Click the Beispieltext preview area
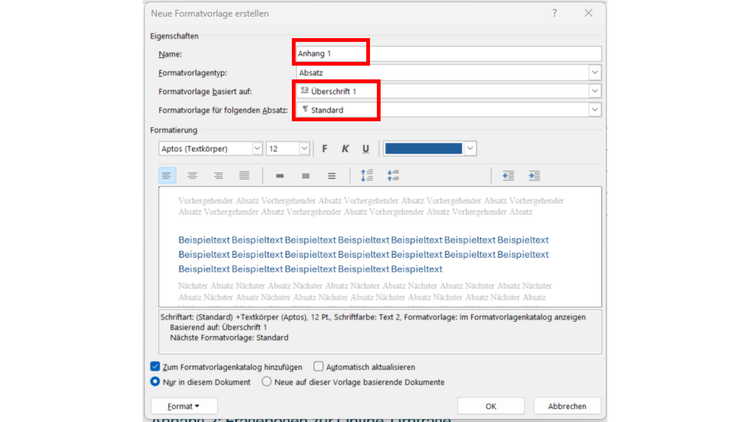This screenshot has width=750, height=422. point(380,247)
